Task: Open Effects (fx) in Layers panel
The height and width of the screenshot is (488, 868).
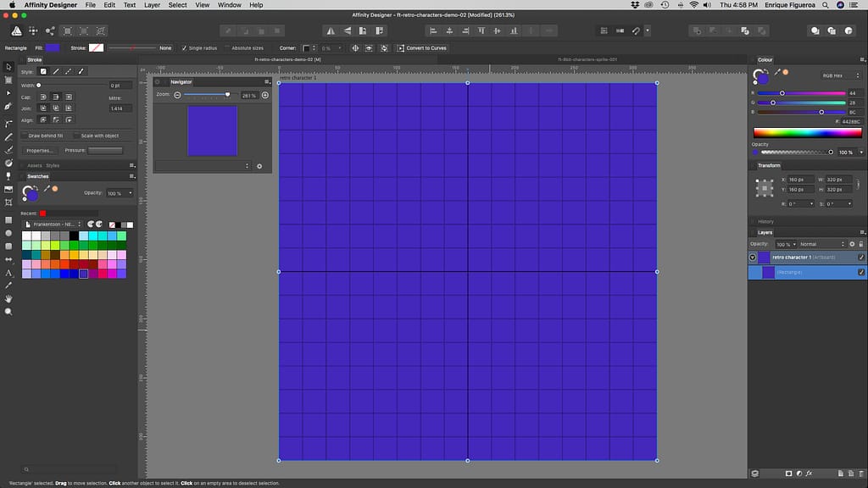Action: coord(809,474)
